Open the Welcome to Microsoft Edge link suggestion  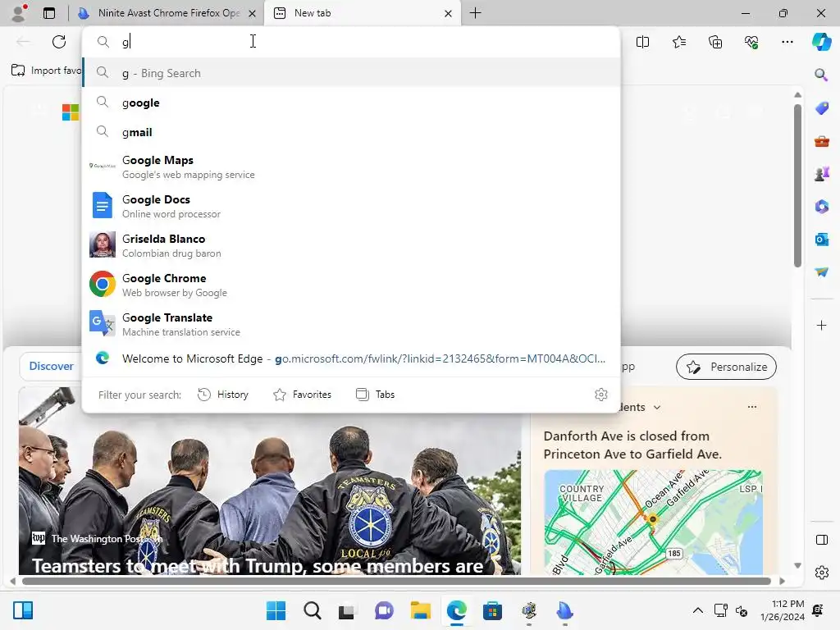351,358
